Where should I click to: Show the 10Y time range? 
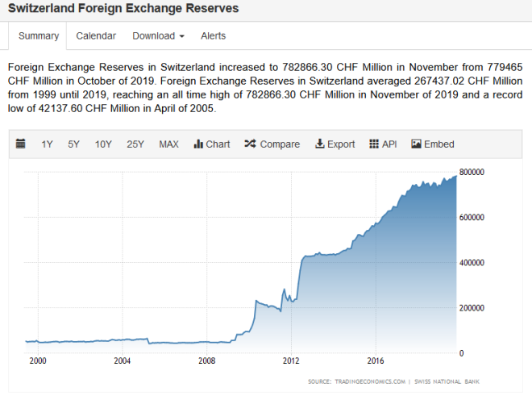click(x=103, y=144)
